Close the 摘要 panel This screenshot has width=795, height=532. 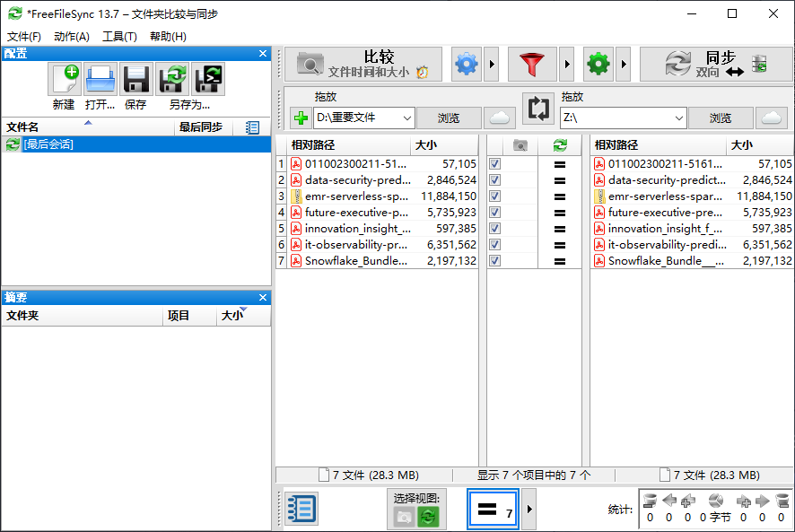(x=263, y=297)
